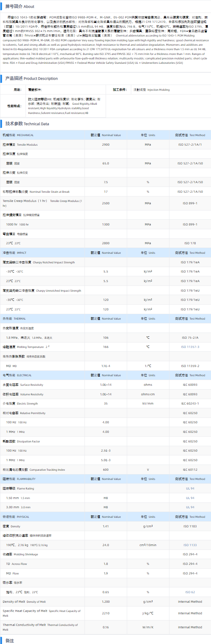This screenshot has width=211, height=644.
Task: Select the Density value 1.41
Action: 106,526
